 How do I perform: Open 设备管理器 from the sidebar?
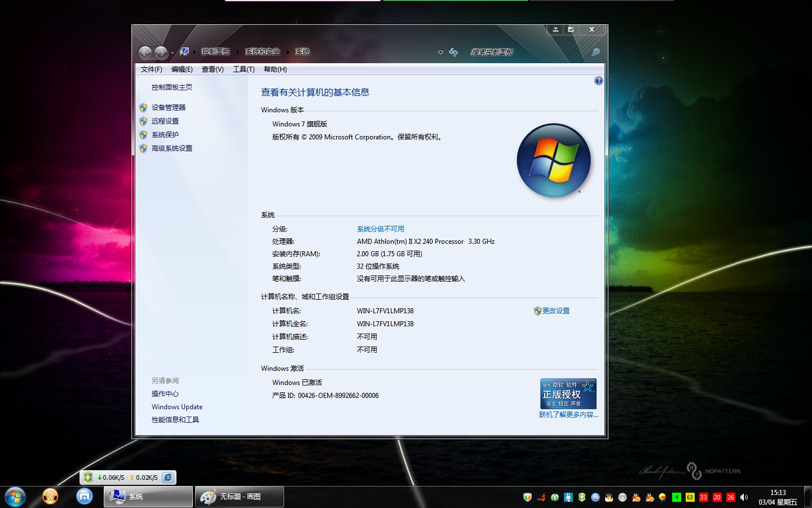(169, 108)
